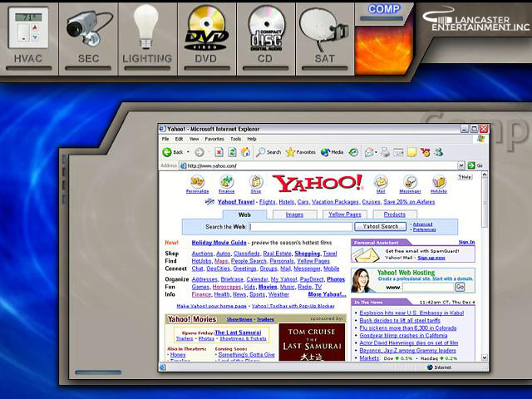The image size is (532, 399).
Task: Click the Yahoo! logo
Action: coord(318,183)
